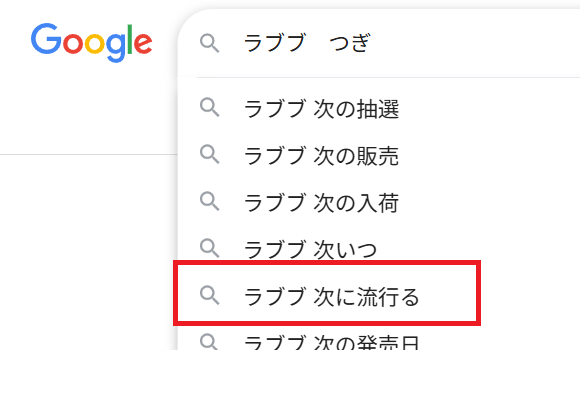
Task: Click the red letter e of the logo
Action: point(143,43)
